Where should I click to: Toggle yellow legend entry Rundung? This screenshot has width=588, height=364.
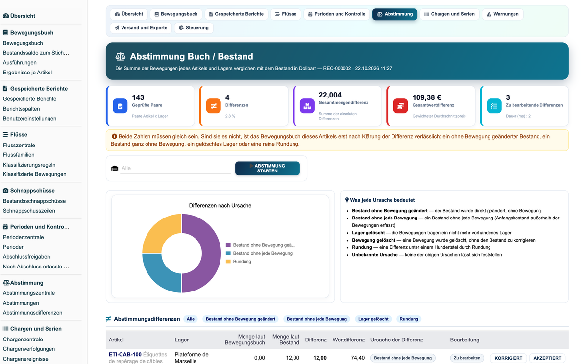[239, 262]
